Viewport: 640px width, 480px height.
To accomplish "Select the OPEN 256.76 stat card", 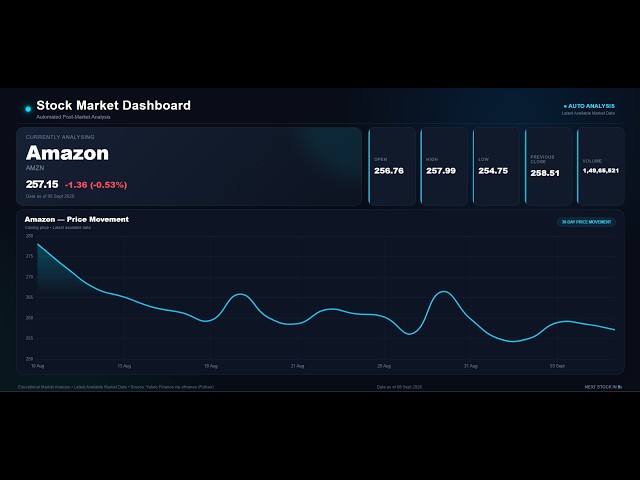I will point(392,166).
